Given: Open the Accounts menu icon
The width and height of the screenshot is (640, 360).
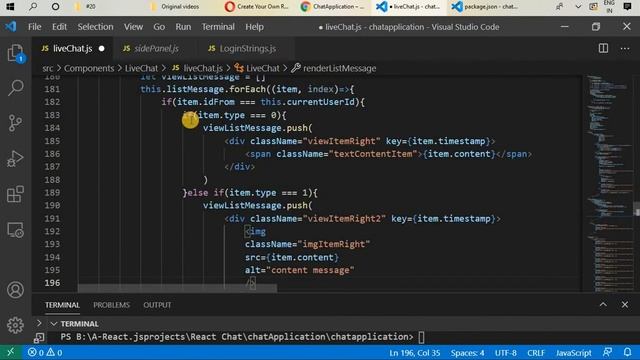Looking at the screenshot, I should 16,290.
